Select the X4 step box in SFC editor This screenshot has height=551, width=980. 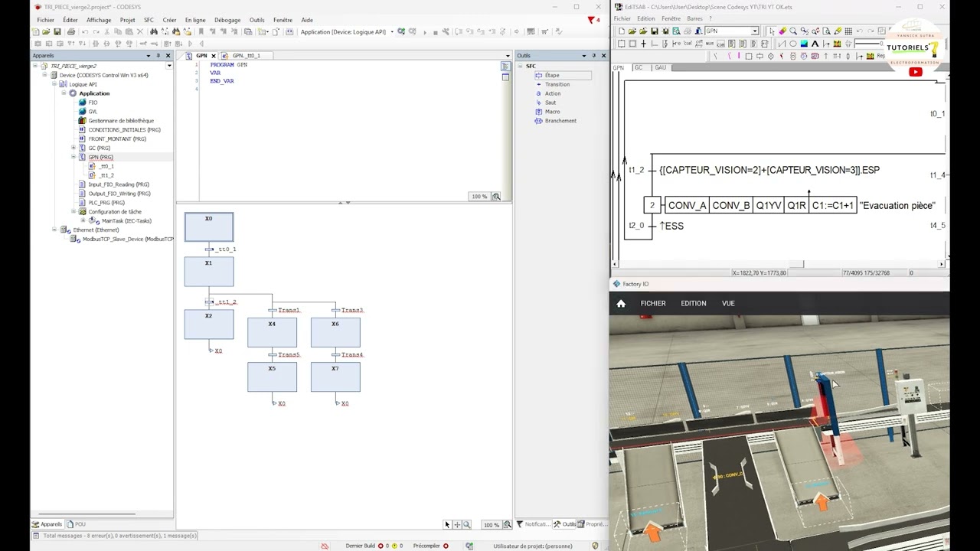click(x=272, y=332)
